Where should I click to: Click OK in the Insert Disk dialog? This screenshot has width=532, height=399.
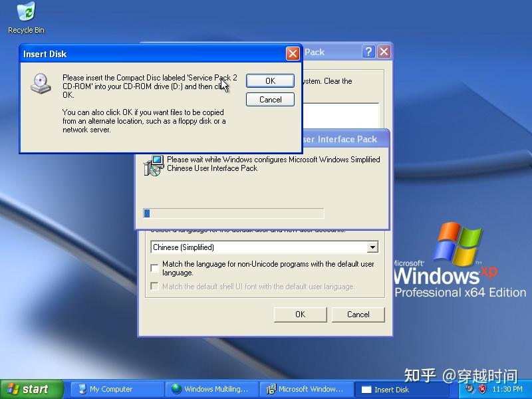(270, 80)
